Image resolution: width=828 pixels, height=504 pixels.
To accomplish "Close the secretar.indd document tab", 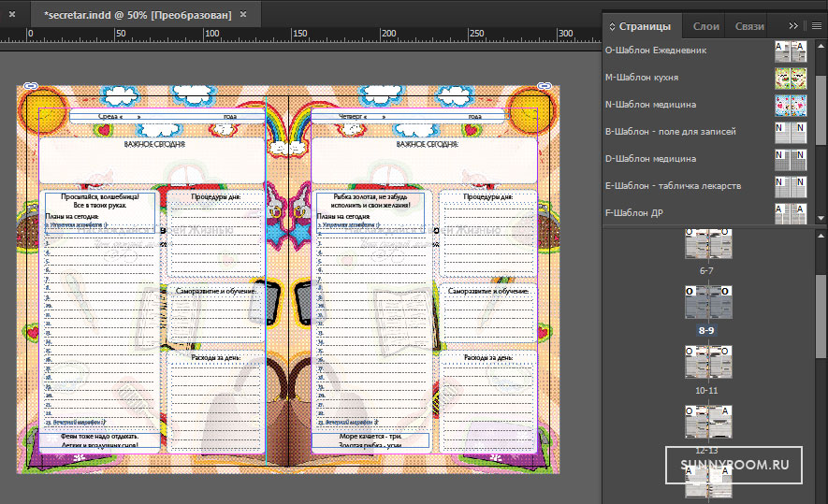I will 243,14.
